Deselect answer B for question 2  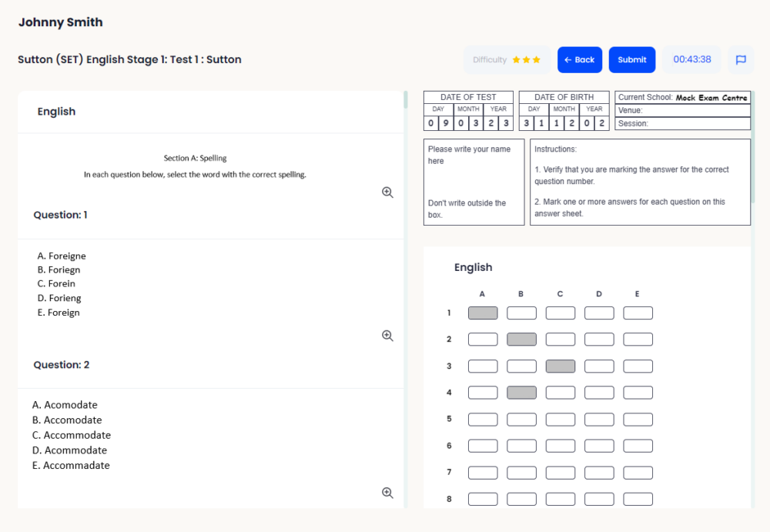521,339
